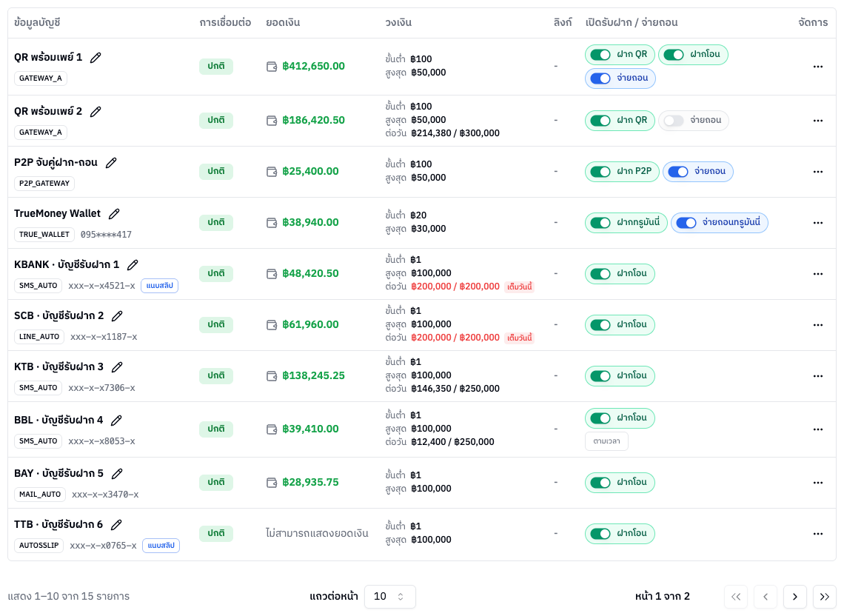The image size is (844, 616).
Task: Disable ฝากโอน for SCB บัญชีรับฝาก 2
Action: pyautogui.click(x=600, y=325)
